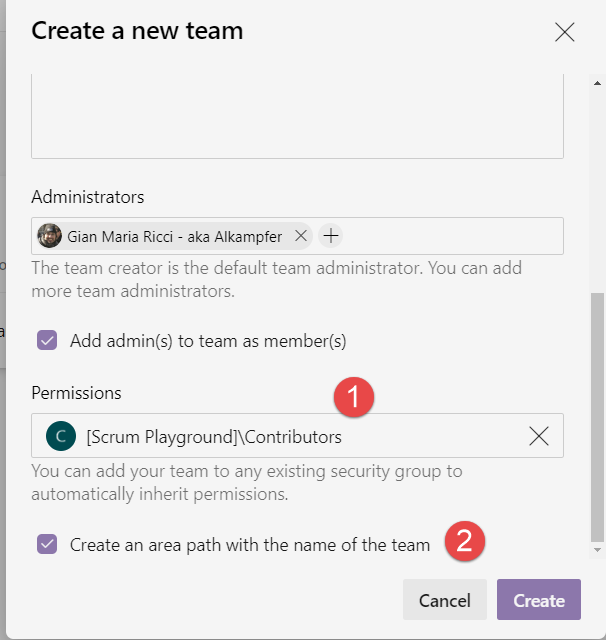Viewport: 606px width, 640px height.
Task: Toggle Create an area path checkbox
Action: [x=47, y=545]
